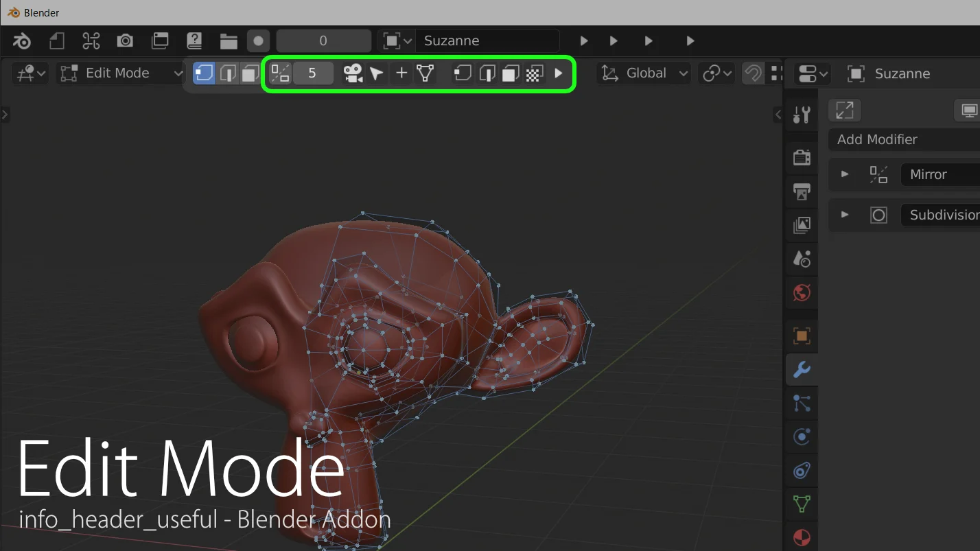
Task: Toggle proportional editing in the header
Action: (753, 73)
